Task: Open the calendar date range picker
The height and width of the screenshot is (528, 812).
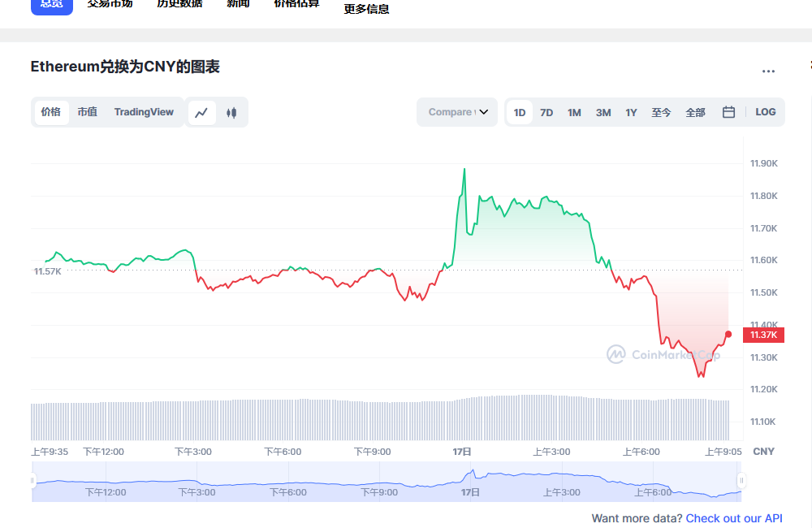Action: pyautogui.click(x=728, y=112)
